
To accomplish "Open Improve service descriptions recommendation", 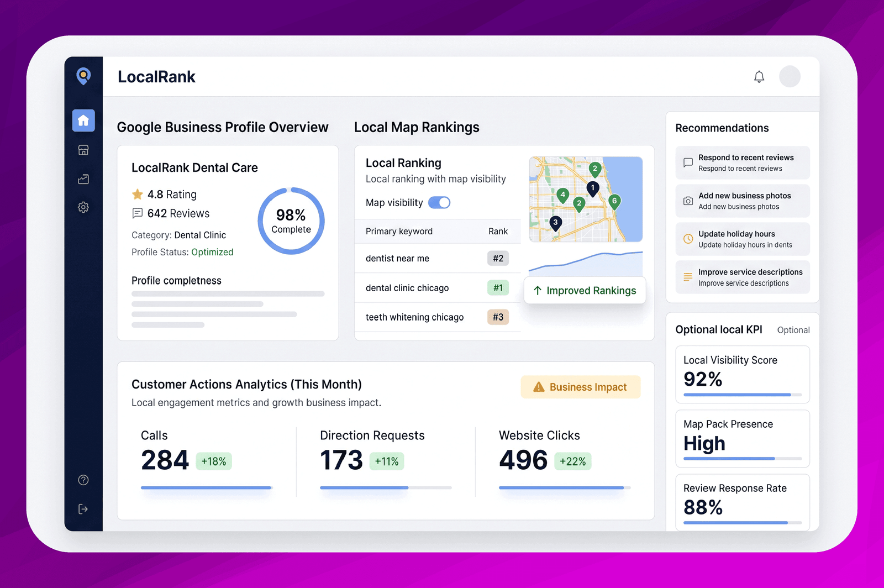I will (x=742, y=277).
